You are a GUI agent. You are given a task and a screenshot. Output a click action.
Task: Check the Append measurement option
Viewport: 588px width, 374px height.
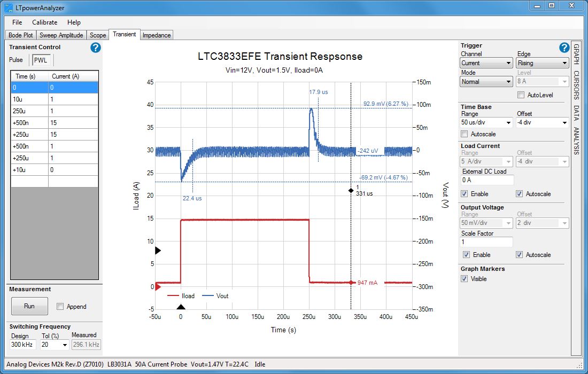[x=60, y=307]
